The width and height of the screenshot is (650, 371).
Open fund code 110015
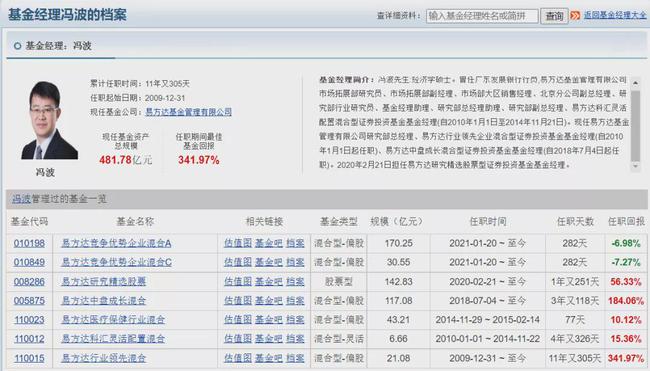[29, 358]
